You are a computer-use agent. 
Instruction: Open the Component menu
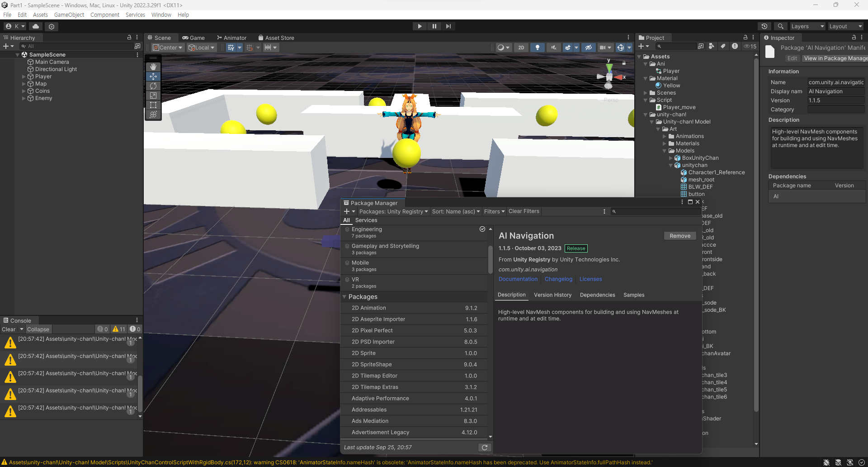[x=105, y=15]
